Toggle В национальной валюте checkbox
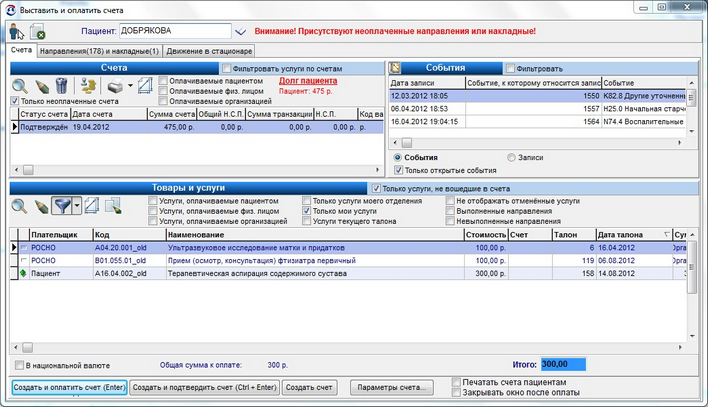The width and height of the screenshot is (708, 407). [19, 365]
